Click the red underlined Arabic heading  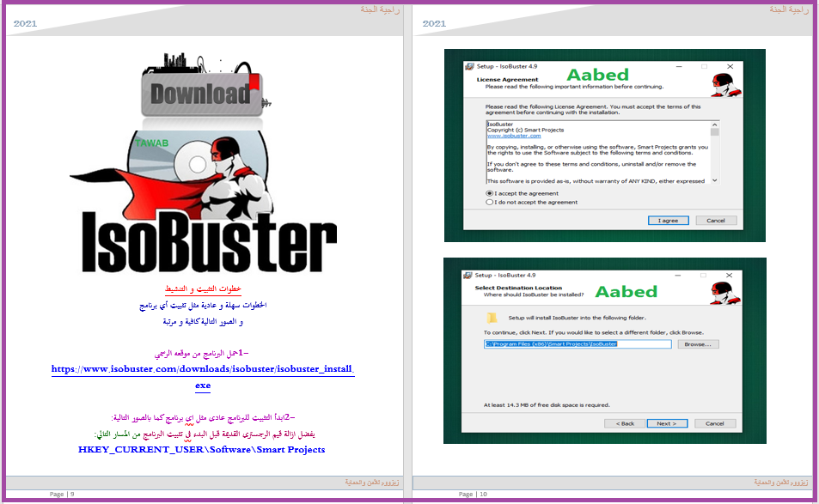point(203,289)
